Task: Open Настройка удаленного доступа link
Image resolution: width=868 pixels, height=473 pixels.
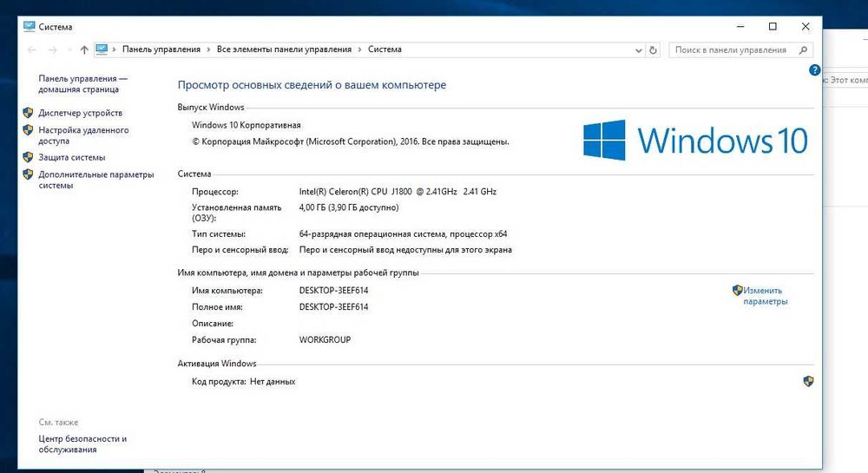Action: click(x=83, y=135)
